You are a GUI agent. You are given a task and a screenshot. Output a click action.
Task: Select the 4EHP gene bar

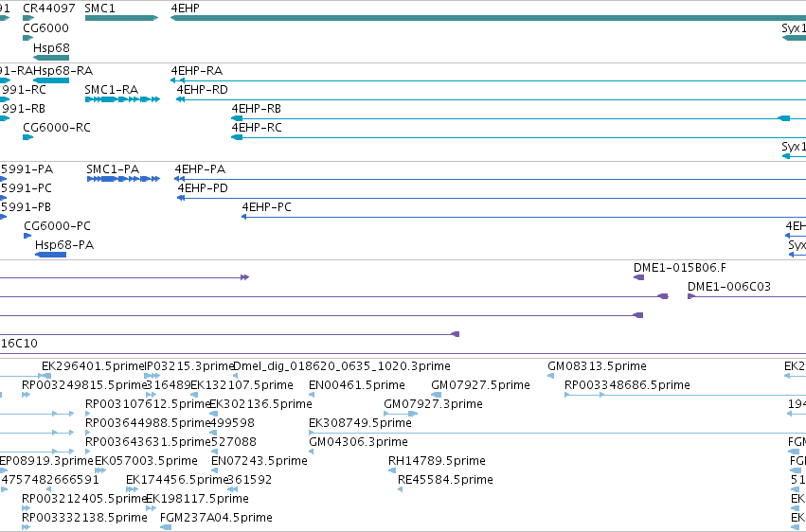[488, 18]
